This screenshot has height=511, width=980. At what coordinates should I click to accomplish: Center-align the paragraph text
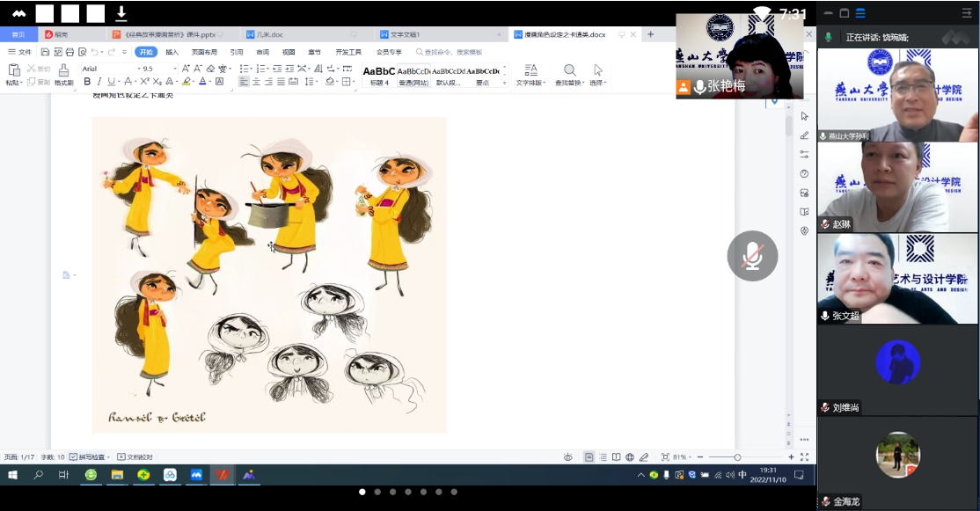click(256, 82)
